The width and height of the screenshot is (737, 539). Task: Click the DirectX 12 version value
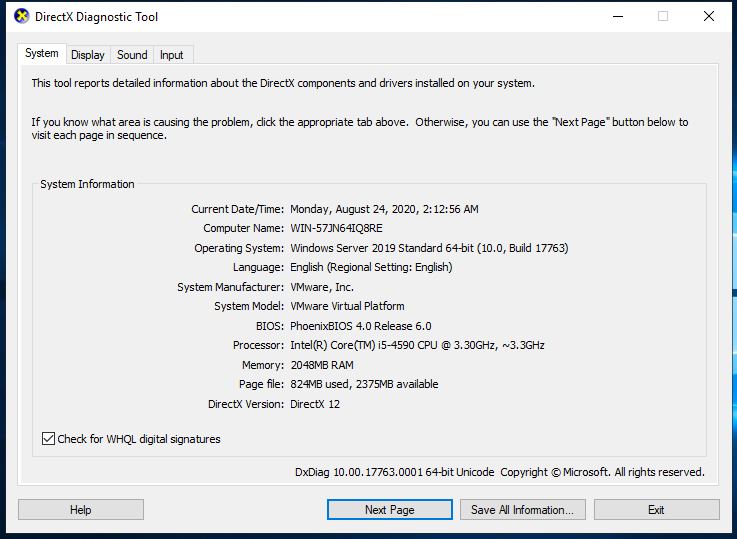[315, 404]
